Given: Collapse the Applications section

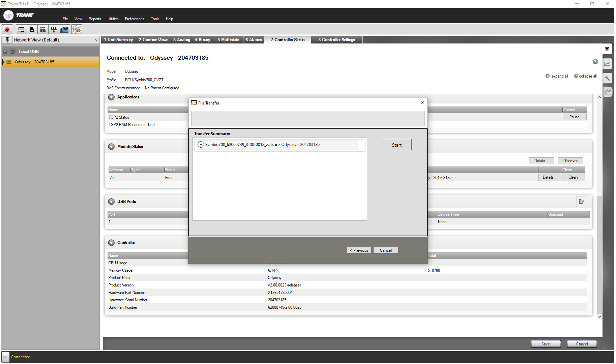Looking at the screenshot, I should click(111, 97).
